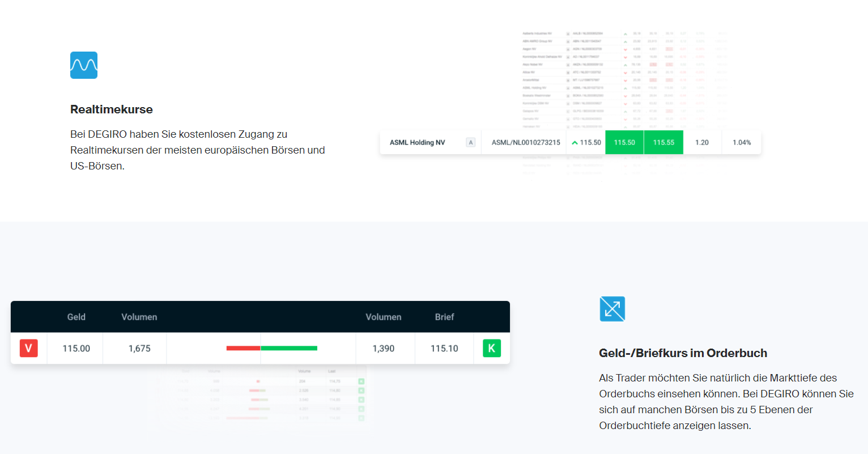This screenshot has width=868, height=454.
Task: Click the 1.04% change value
Action: [x=742, y=142]
